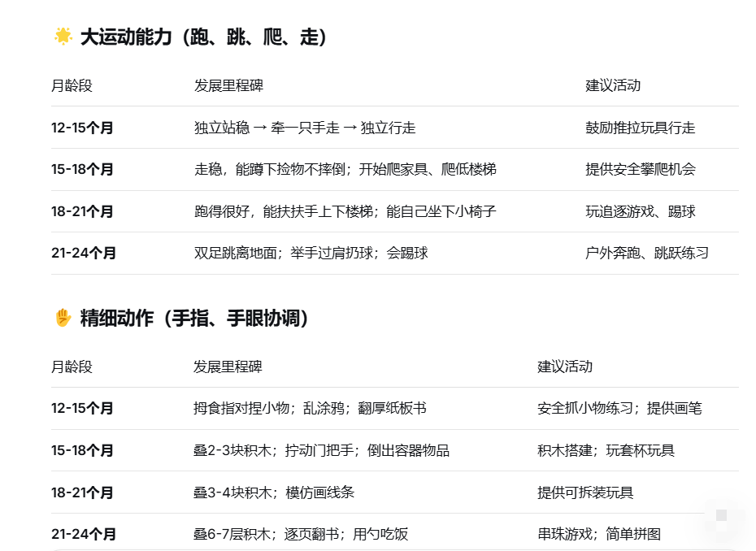The width and height of the screenshot is (756, 551).
Task: Click 建议活动 header in the 精细动作 table
Action: (x=565, y=367)
